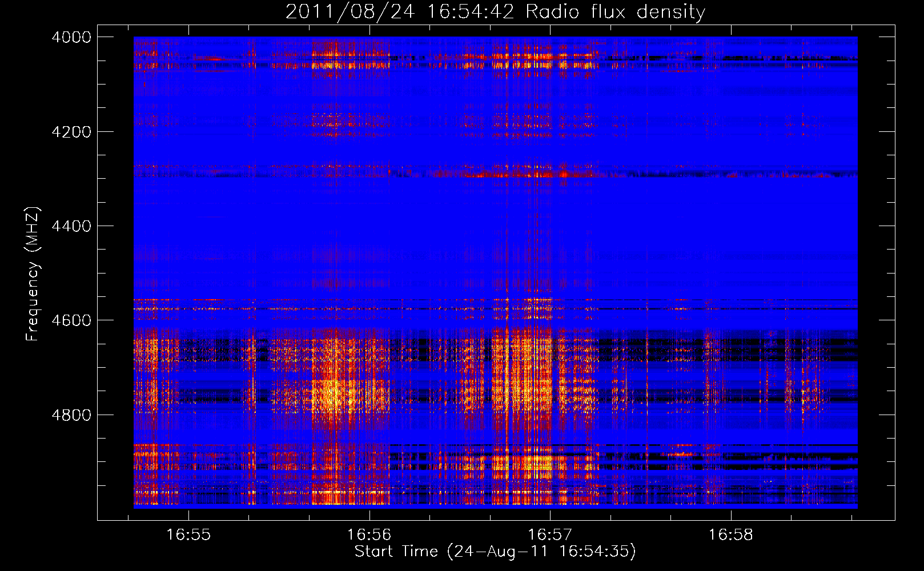The image size is (924, 571).
Task: Click the "Start Time (24-Aug-11 16:54:35)" label
Action: point(495,552)
